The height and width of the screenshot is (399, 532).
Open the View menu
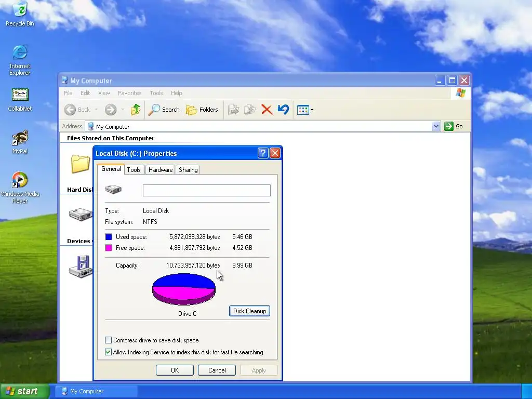pyautogui.click(x=104, y=93)
